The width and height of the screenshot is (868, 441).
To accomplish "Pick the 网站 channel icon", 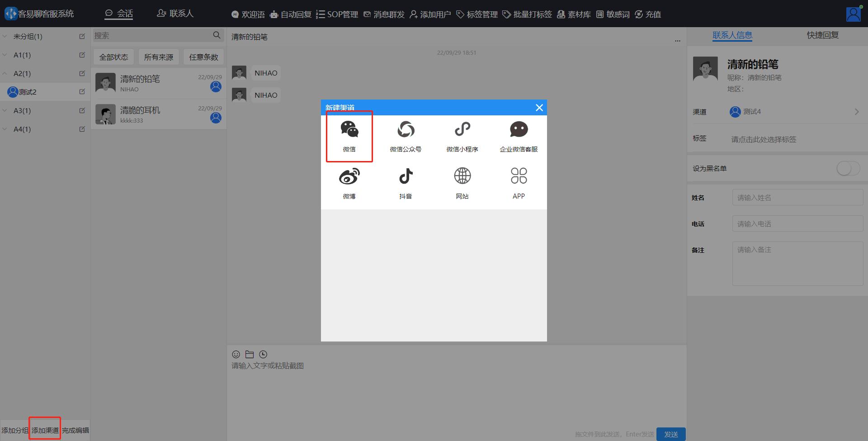I will coord(462,176).
